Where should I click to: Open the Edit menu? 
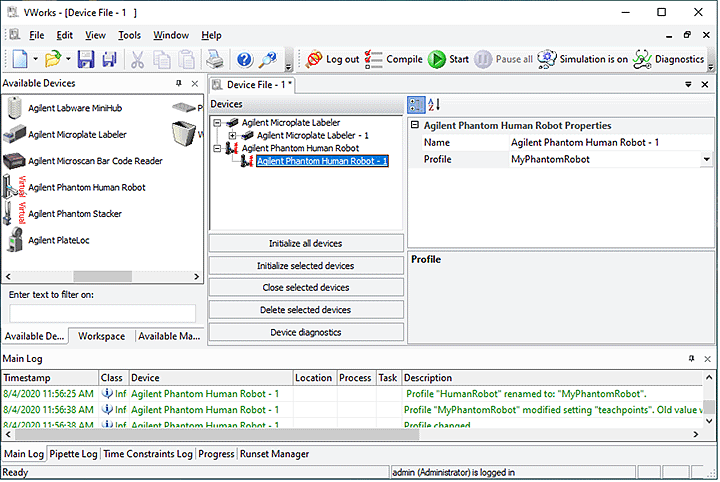pos(64,35)
